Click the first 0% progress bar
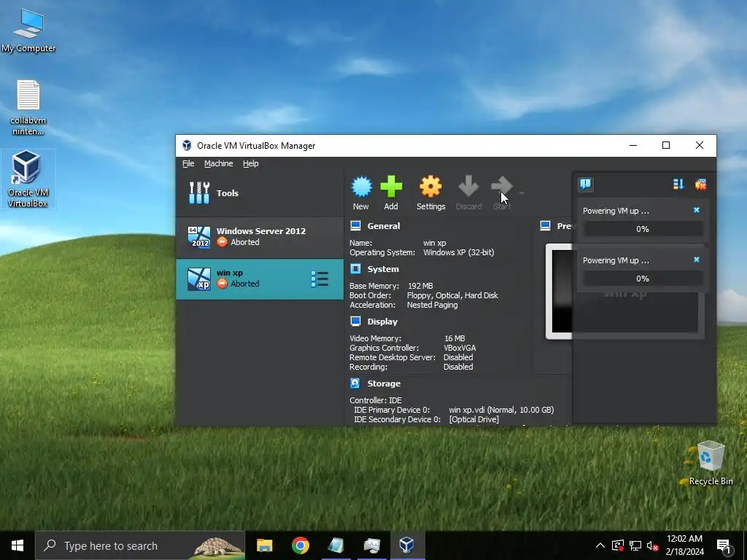This screenshot has height=560, width=747. pyautogui.click(x=643, y=229)
